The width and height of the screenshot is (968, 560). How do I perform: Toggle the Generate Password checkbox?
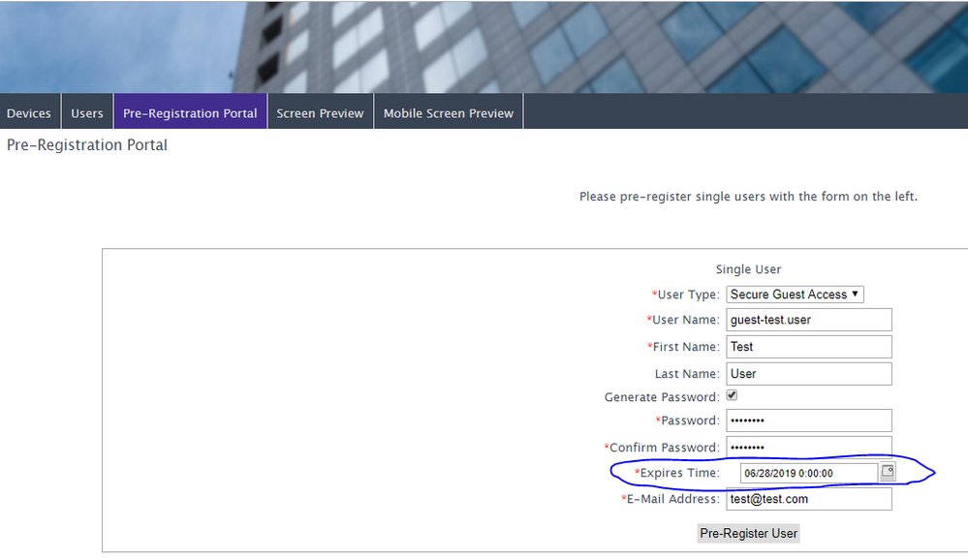tap(732, 395)
